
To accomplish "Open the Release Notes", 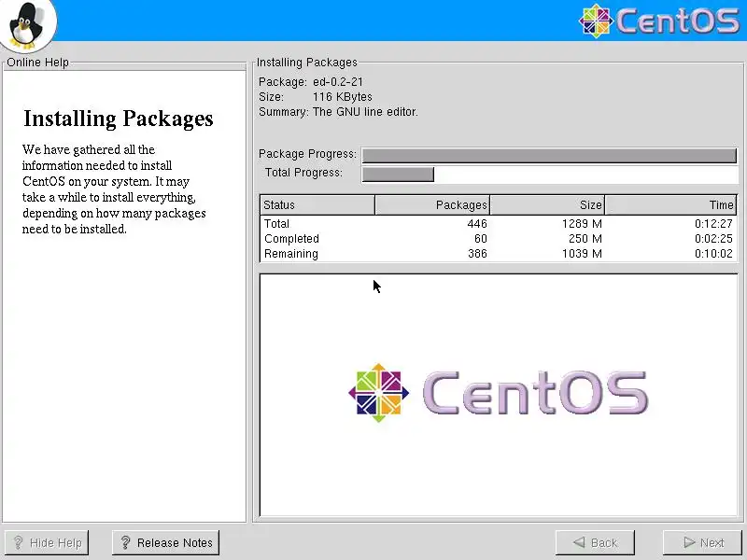I will pyautogui.click(x=166, y=542).
